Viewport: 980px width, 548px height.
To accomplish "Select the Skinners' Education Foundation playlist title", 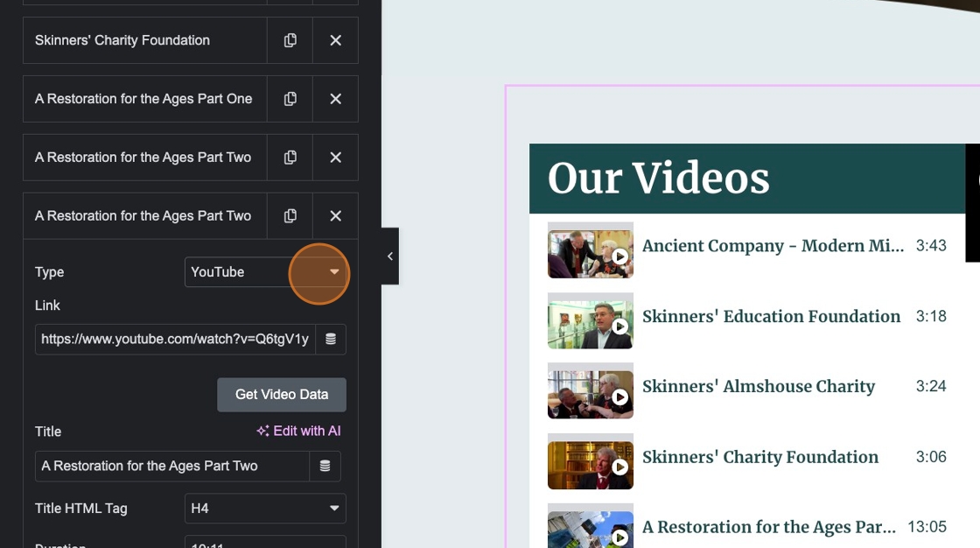I will click(x=771, y=317).
